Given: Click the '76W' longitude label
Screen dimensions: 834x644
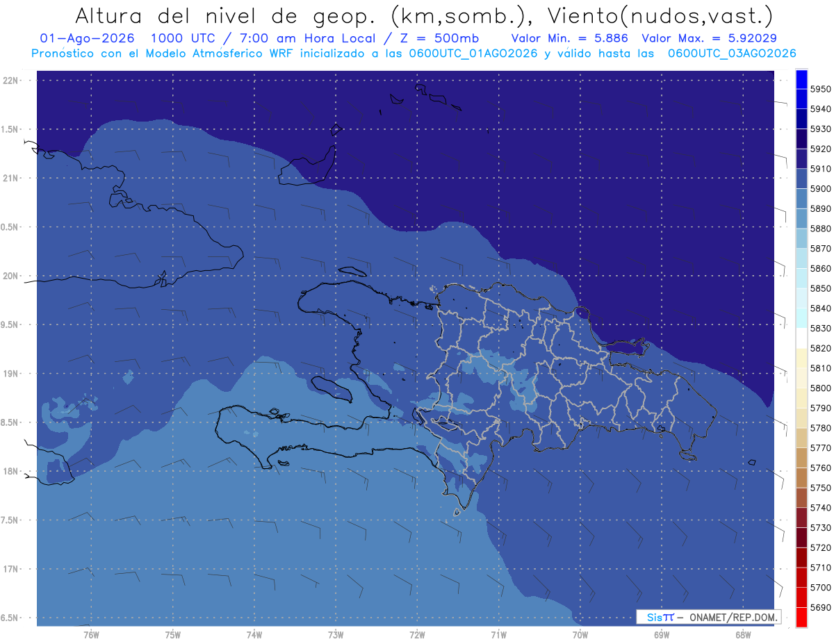Looking at the screenshot, I should [x=91, y=634].
